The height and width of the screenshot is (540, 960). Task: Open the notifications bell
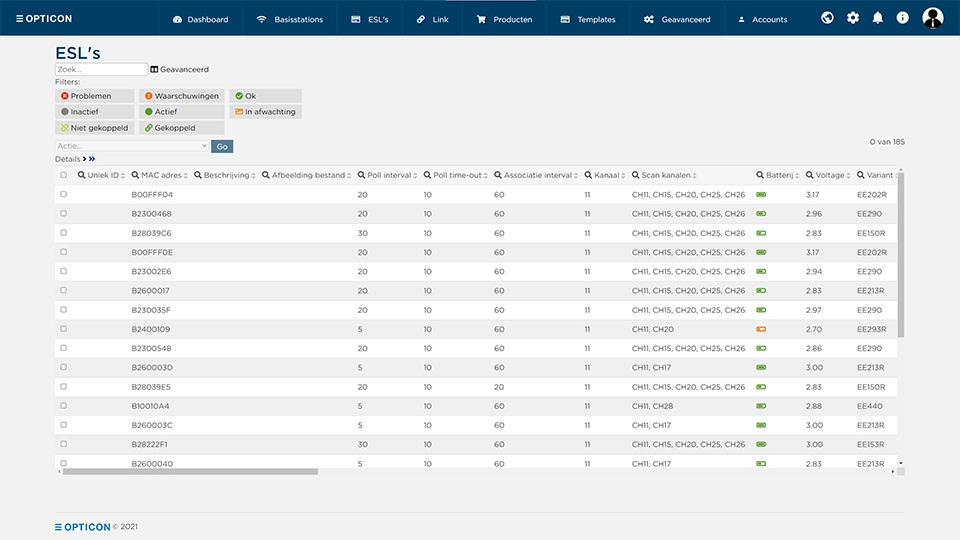[x=878, y=18]
